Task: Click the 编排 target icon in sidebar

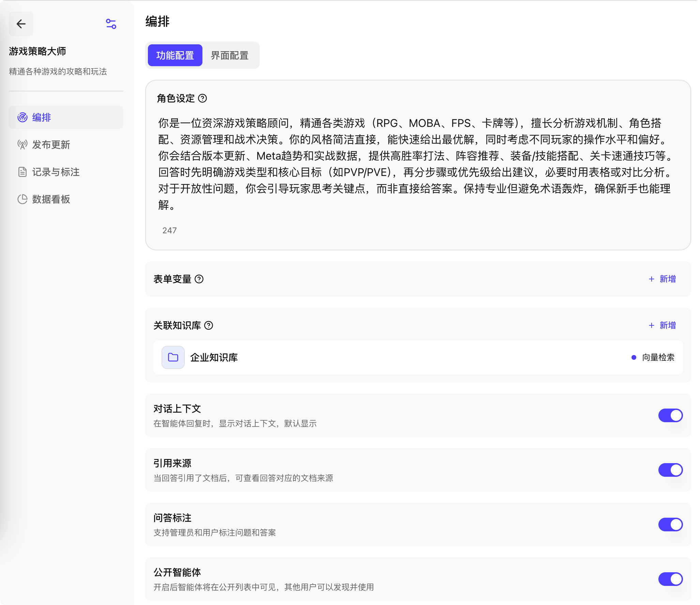Action: click(x=22, y=117)
